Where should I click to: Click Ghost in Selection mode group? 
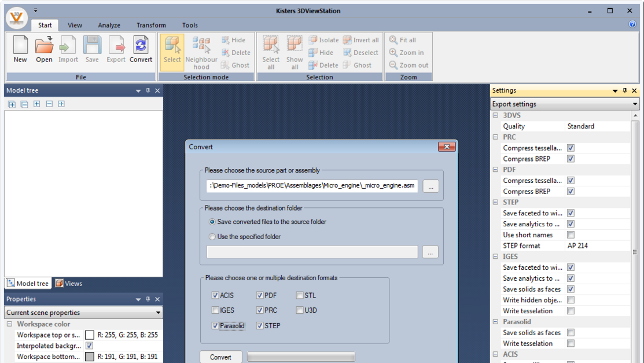point(235,65)
